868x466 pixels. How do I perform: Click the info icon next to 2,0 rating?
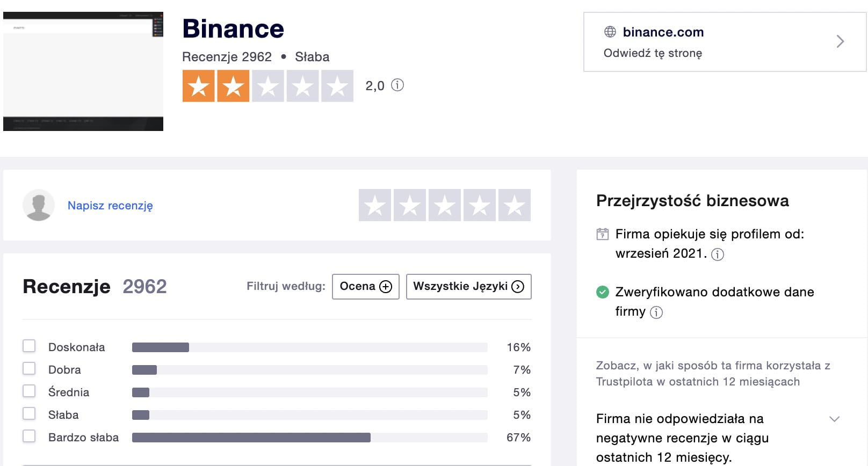click(397, 85)
